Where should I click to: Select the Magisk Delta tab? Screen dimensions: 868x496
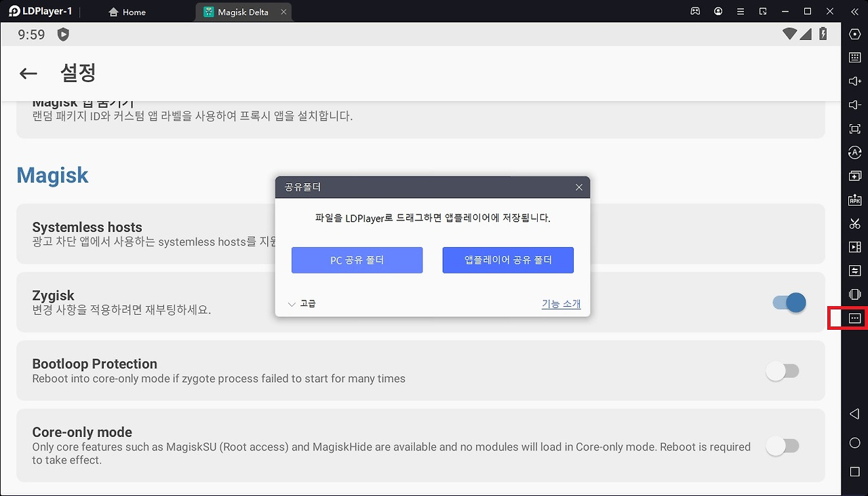(241, 12)
